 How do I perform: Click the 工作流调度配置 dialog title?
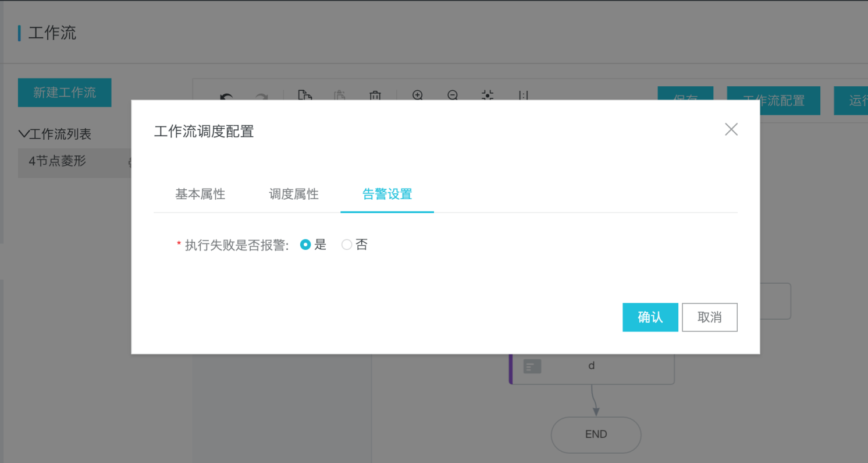(204, 131)
